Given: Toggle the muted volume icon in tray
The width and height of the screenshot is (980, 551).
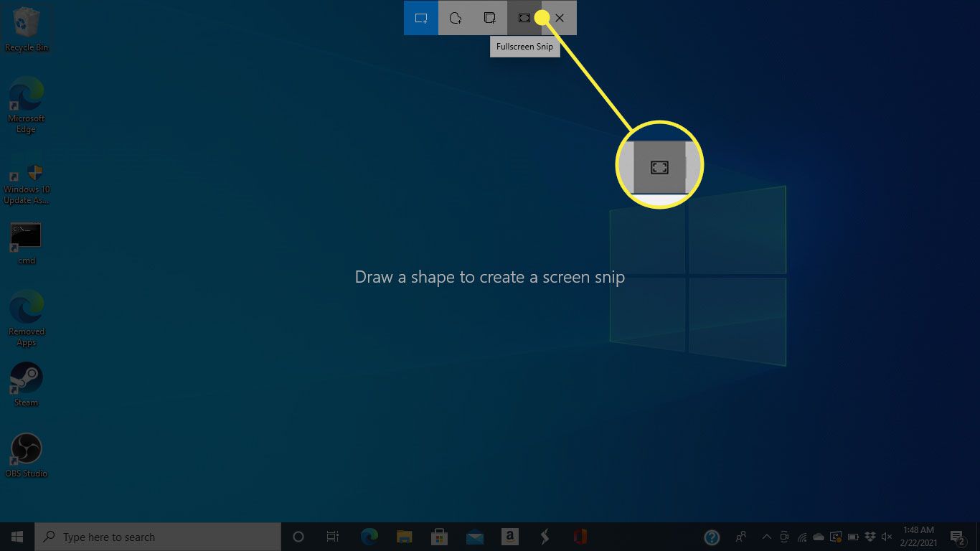Looking at the screenshot, I should pos(887,537).
